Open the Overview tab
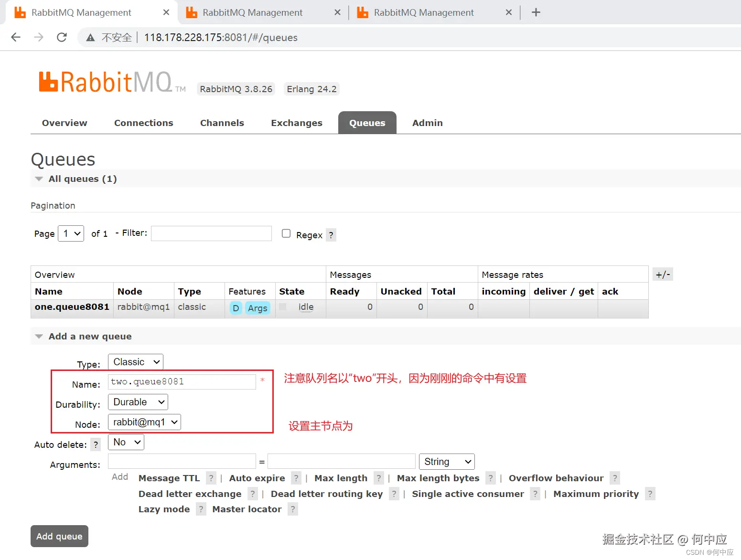 tap(64, 123)
